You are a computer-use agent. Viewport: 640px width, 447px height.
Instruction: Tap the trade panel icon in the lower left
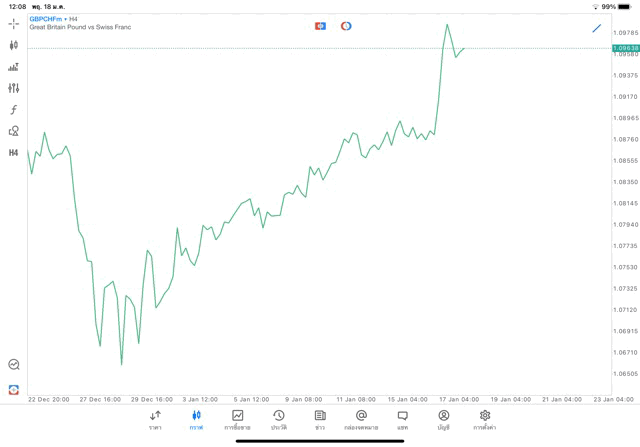coord(14,389)
